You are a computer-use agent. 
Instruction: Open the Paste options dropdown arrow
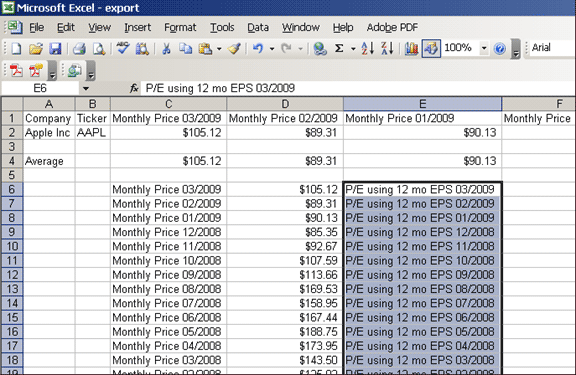219,48
